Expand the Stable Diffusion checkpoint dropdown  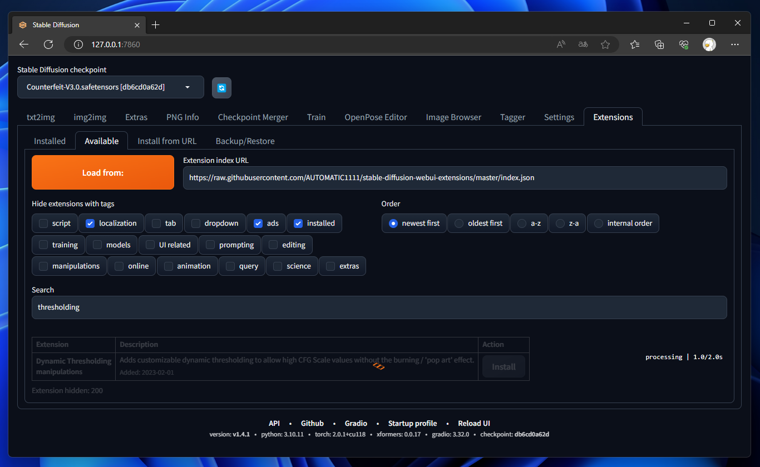pyautogui.click(x=111, y=87)
